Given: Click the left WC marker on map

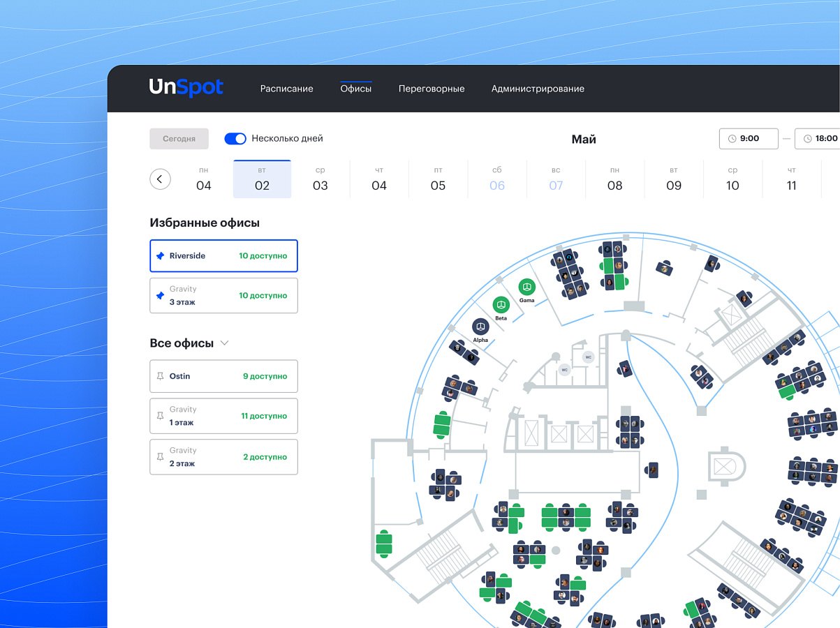Looking at the screenshot, I should 564,370.
